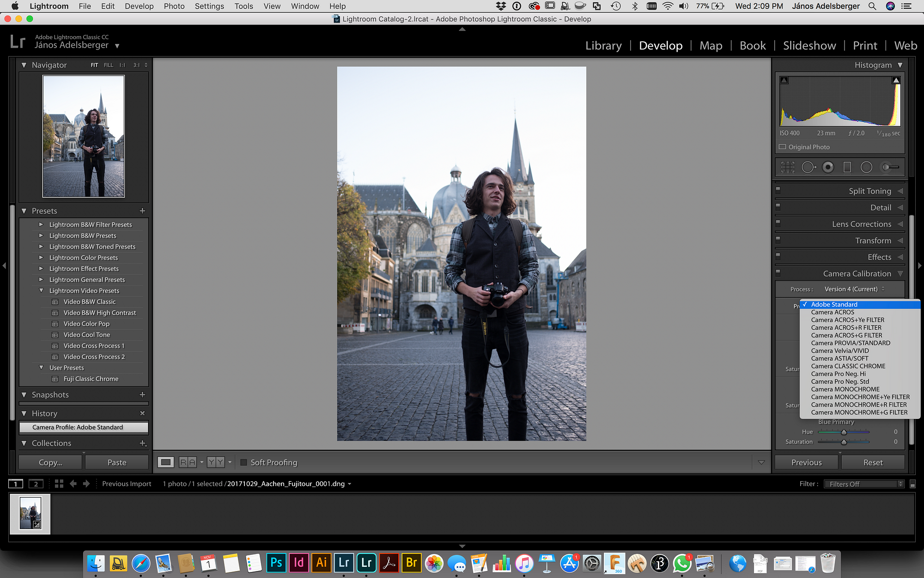
Task: Open the Develop menu in menu bar
Action: point(139,6)
